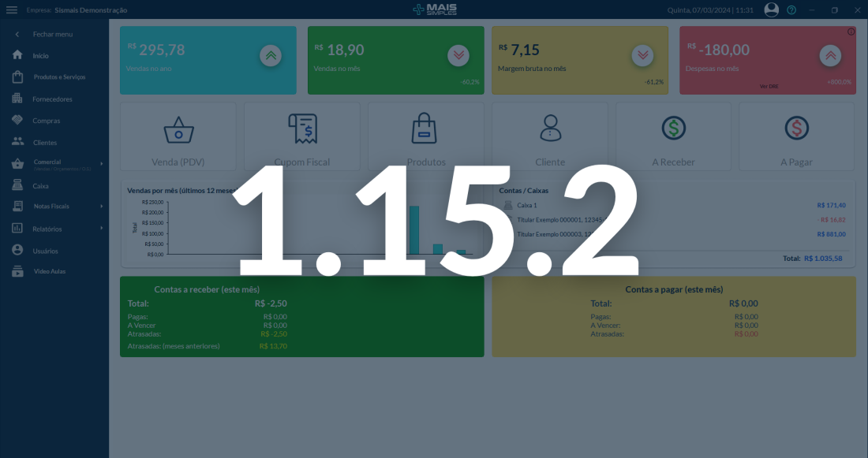Toggle the Margem bruta down arrow
The width and height of the screenshot is (868, 458).
tap(642, 55)
